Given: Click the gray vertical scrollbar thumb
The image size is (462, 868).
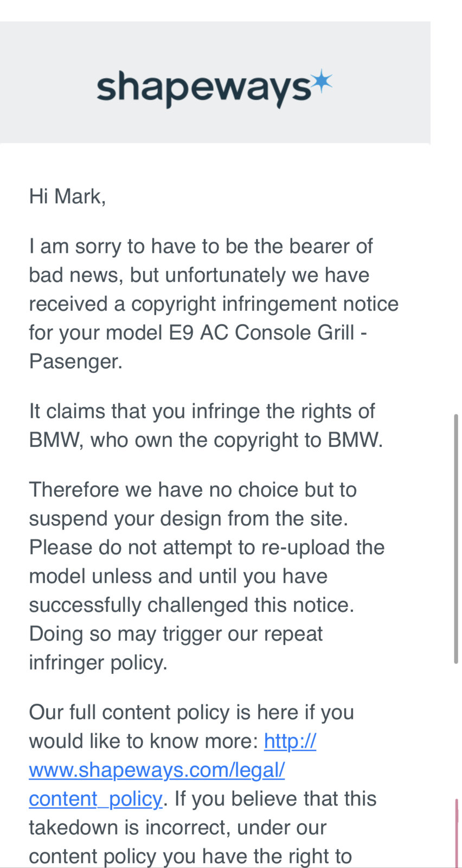Looking at the screenshot, I should [x=456, y=538].
